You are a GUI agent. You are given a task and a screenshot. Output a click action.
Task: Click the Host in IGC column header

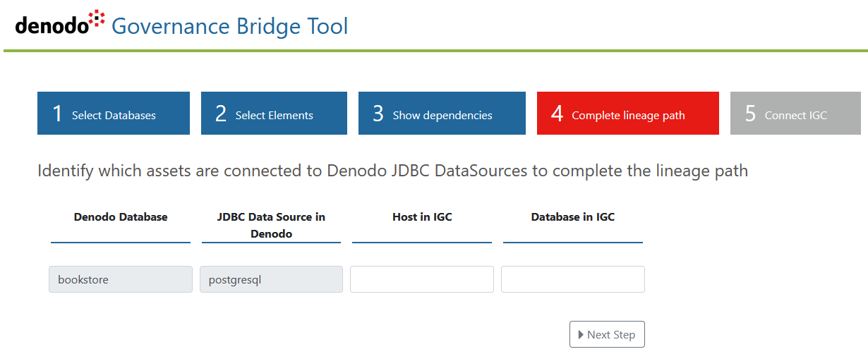tap(422, 217)
